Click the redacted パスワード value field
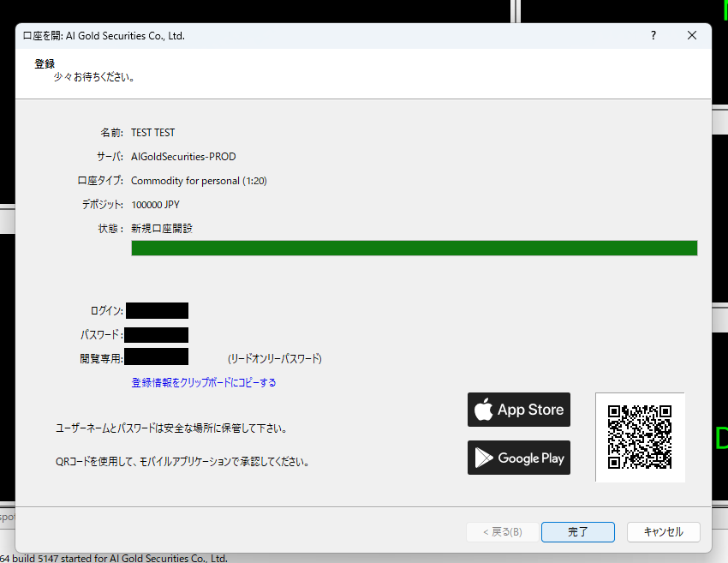Viewport: 728px width, 563px height. pos(157,335)
